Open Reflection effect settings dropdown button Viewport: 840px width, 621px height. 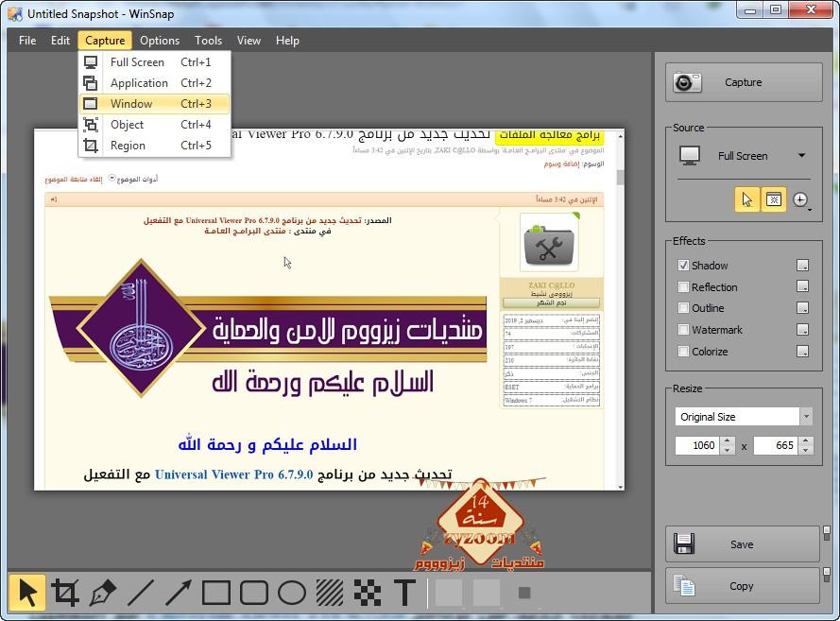[x=802, y=286]
